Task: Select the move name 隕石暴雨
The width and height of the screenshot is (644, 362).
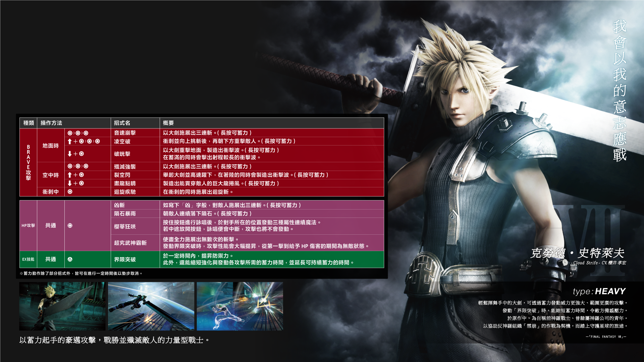Action: point(125,214)
